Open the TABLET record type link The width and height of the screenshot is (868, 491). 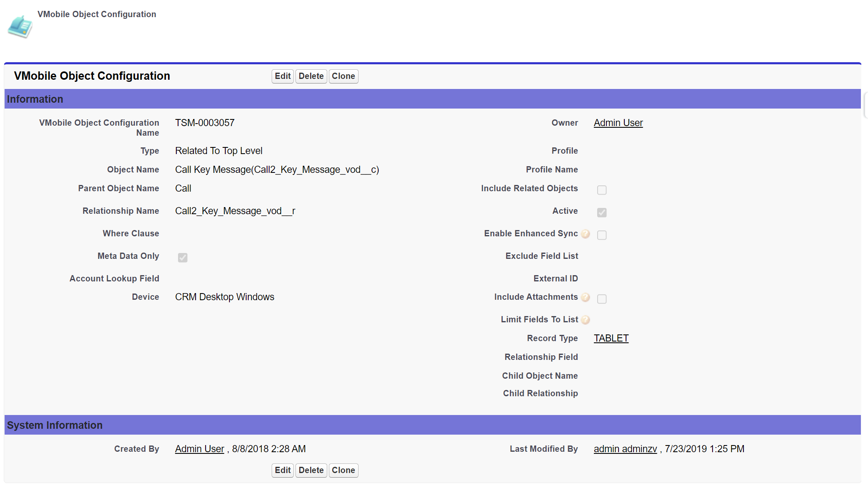pos(611,338)
